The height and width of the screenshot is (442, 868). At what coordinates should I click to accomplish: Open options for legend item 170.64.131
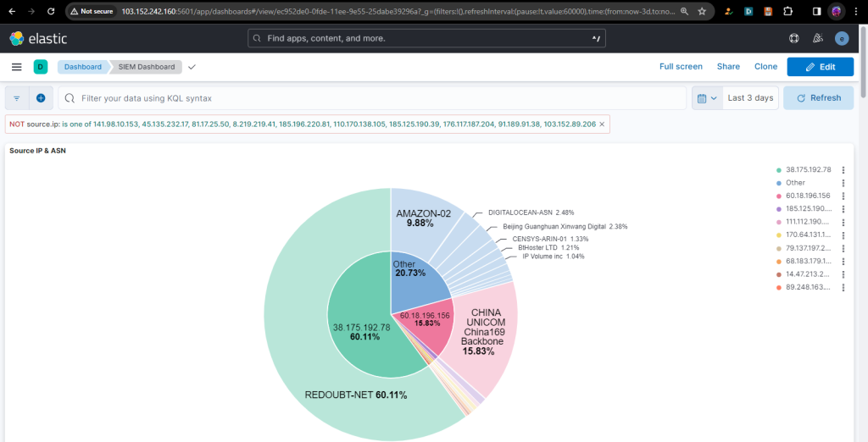click(x=843, y=235)
